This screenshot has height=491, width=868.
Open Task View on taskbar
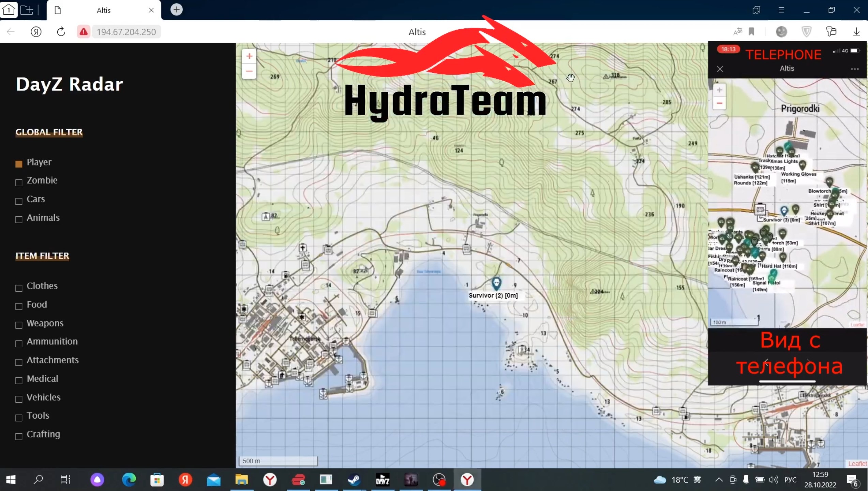(x=65, y=480)
